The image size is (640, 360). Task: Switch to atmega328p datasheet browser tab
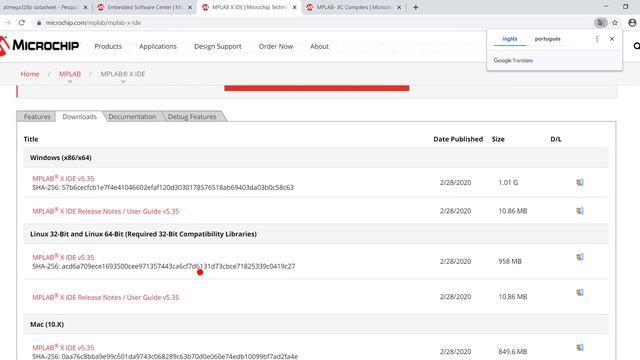click(x=41, y=7)
